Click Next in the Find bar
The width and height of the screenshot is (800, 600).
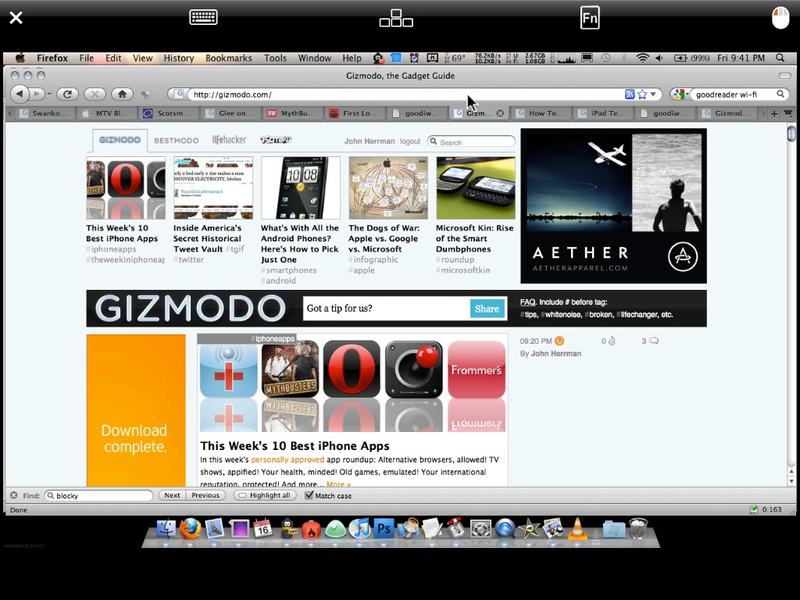pos(172,495)
